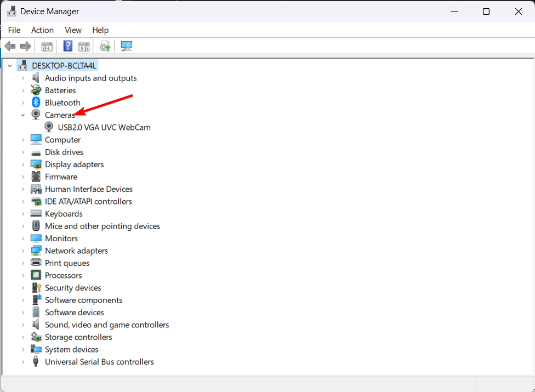Select the Security devices label
535x392 pixels.
[x=73, y=288]
